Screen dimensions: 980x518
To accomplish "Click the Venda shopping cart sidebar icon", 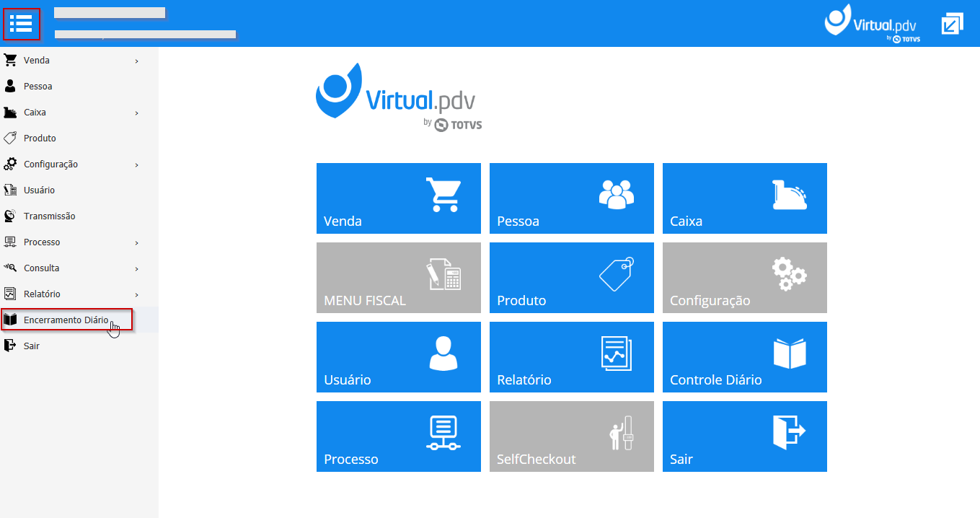I will pyautogui.click(x=10, y=60).
